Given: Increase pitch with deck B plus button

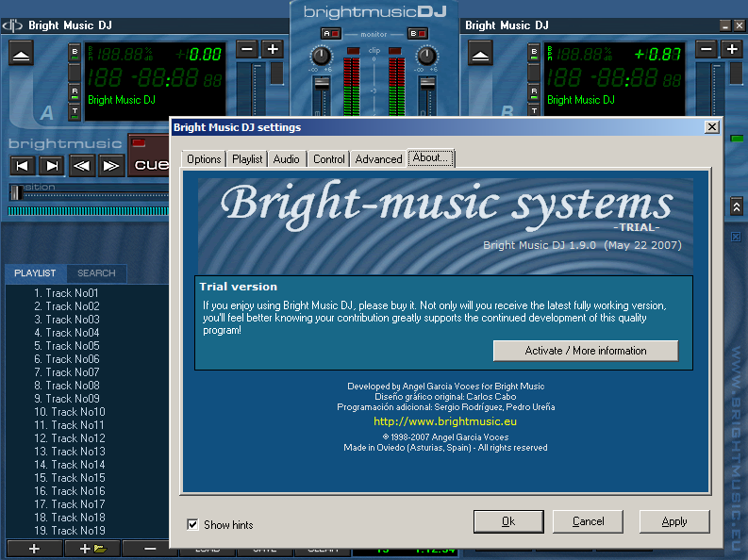Looking at the screenshot, I should coord(732,49).
